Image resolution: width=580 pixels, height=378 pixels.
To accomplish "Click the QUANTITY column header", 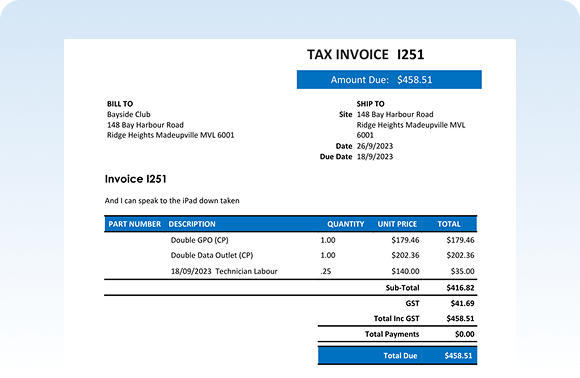I will (345, 224).
